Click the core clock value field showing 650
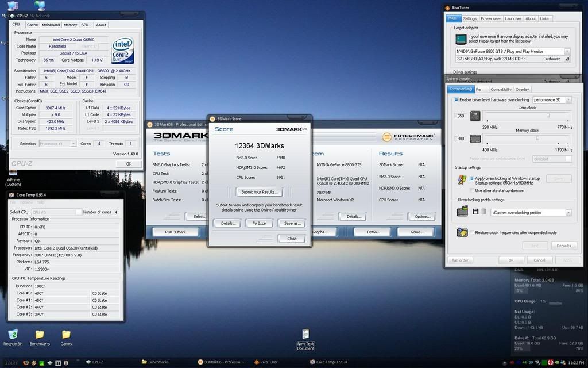 [461, 116]
